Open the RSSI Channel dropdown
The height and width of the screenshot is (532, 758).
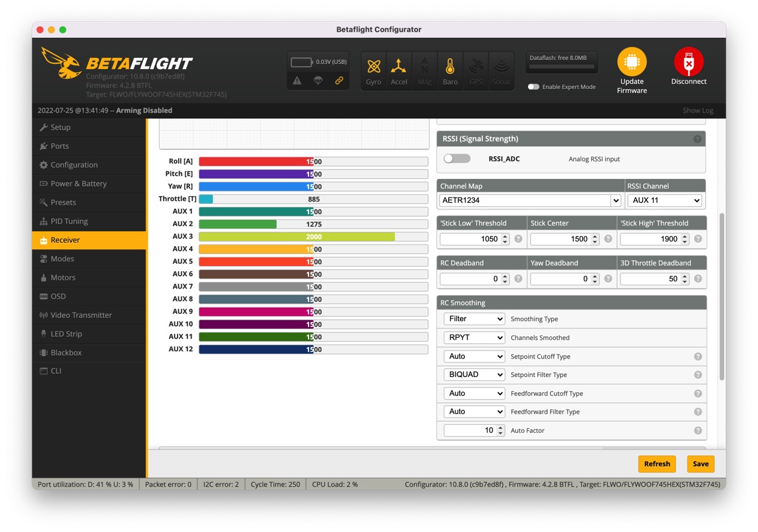click(x=665, y=200)
